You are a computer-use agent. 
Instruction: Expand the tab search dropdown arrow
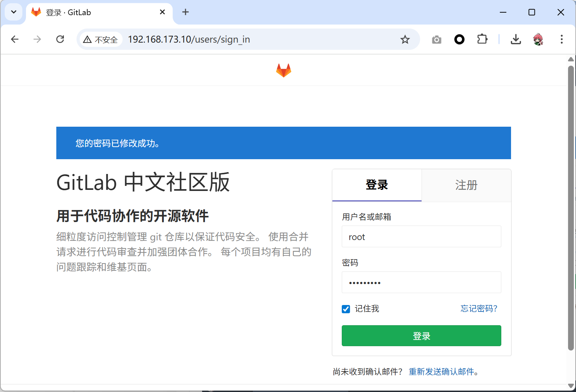pos(14,12)
